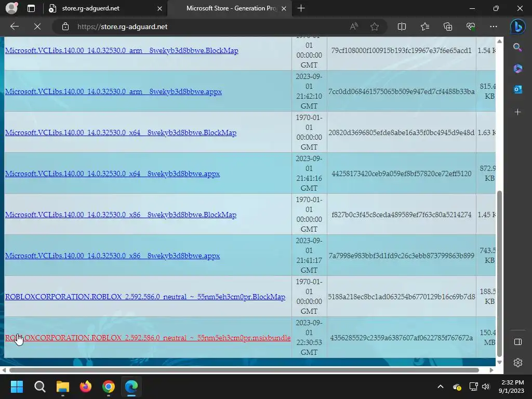View site information lock icon
Image resolution: width=532 pixels, height=399 pixels.
coord(65,26)
